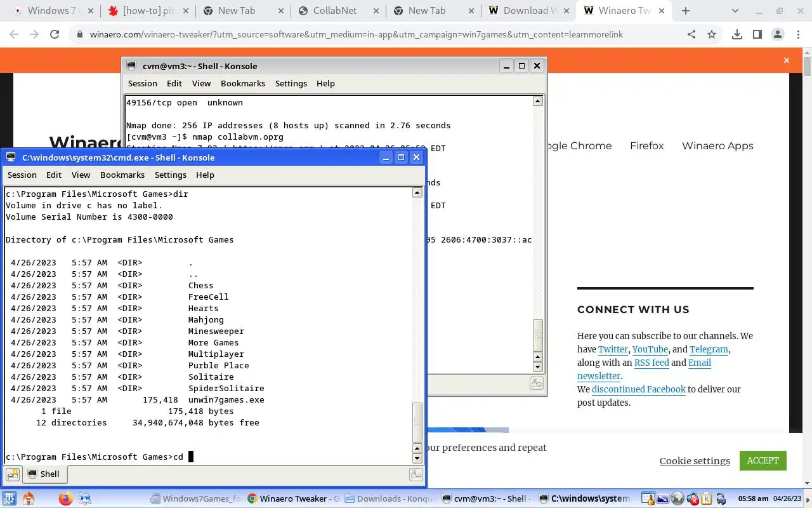
Task: Click the display tray icon
Action: tap(663, 498)
